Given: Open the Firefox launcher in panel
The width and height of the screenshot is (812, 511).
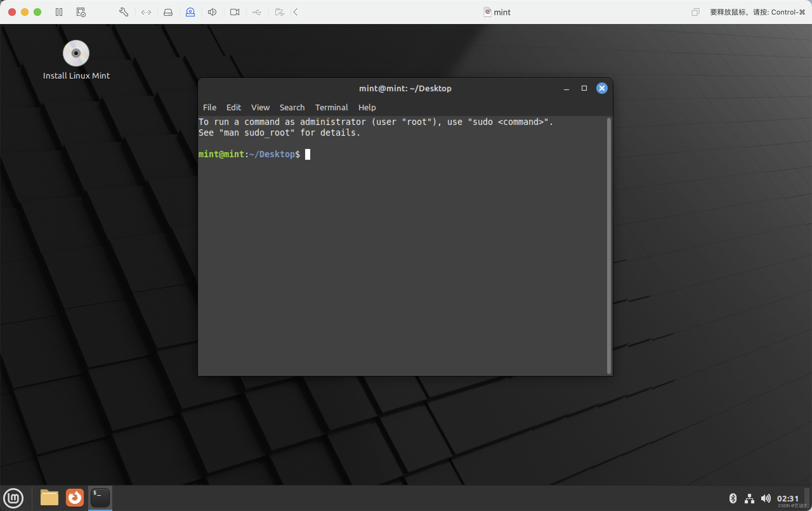Looking at the screenshot, I should pos(75,497).
